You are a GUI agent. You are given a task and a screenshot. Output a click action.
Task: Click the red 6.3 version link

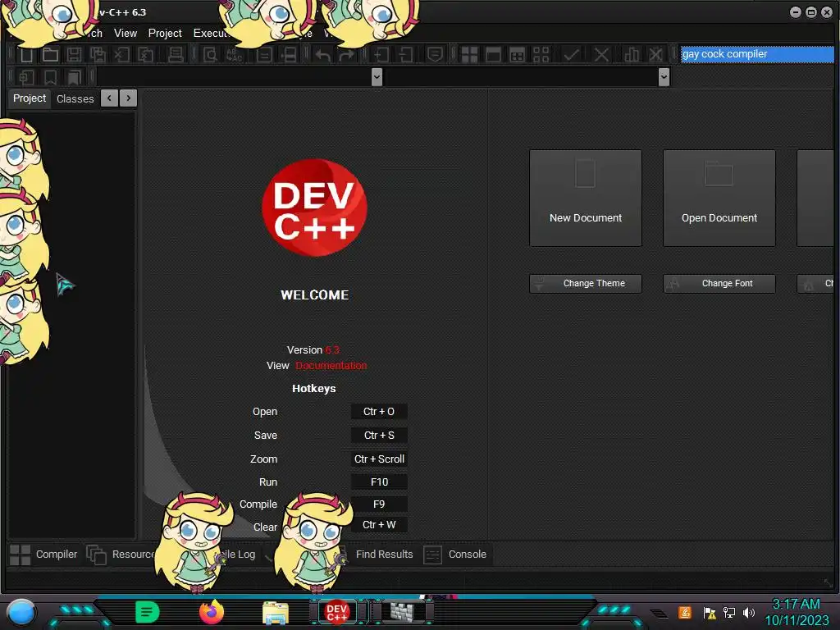point(332,349)
